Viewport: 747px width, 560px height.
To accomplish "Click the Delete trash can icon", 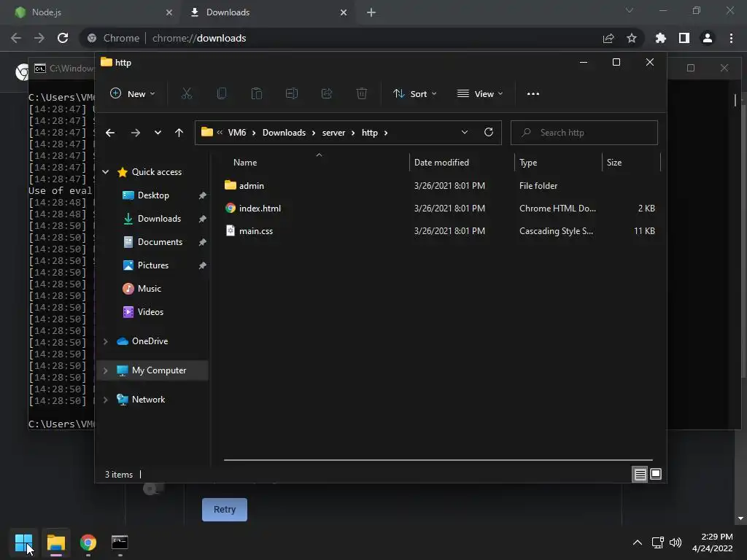I will [x=362, y=94].
